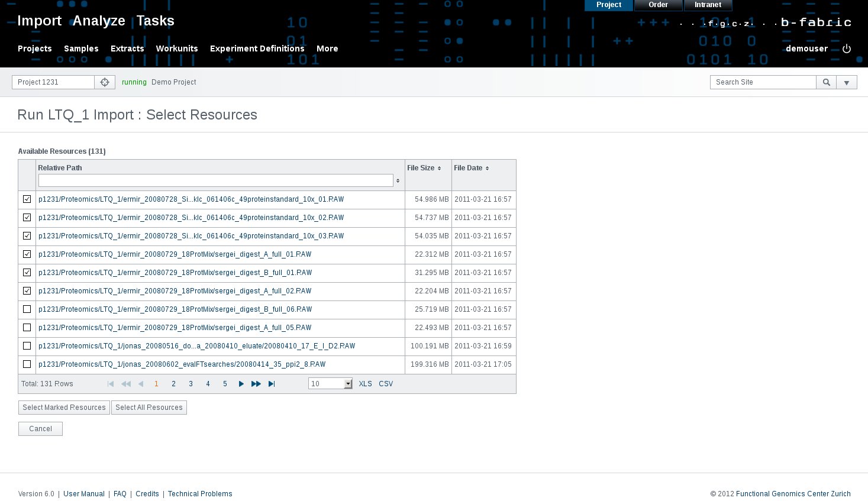The width and height of the screenshot is (868, 501).
Task: Click previous page arrow icon
Action: pos(141,384)
